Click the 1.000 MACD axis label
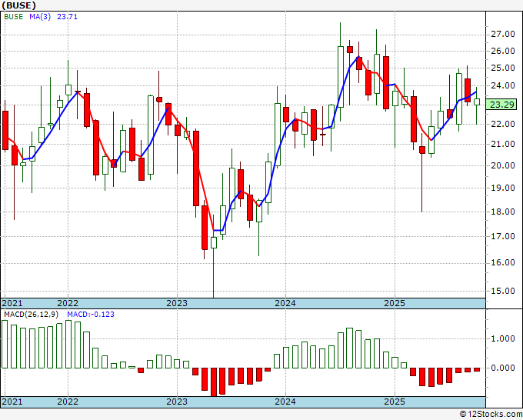Image resolution: width=523 pixels, height=420 pixels. point(503,339)
